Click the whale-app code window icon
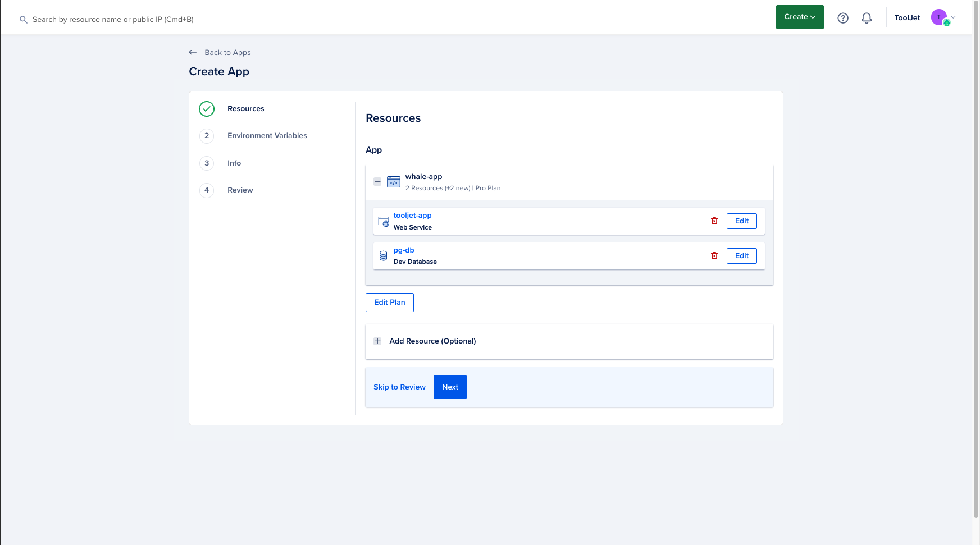The height and width of the screenshot is (545, 980). click(394, 182)
